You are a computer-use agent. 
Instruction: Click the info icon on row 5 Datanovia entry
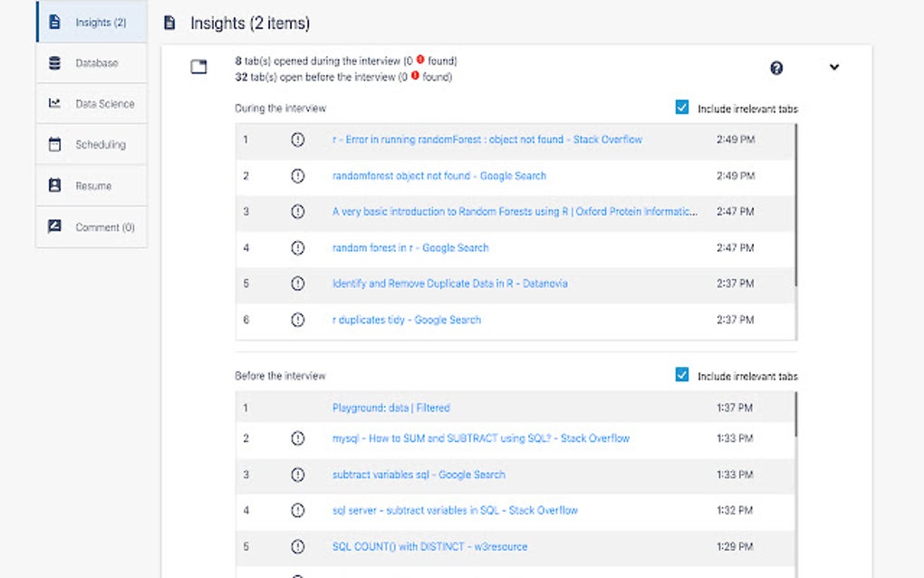coord(298,284)
